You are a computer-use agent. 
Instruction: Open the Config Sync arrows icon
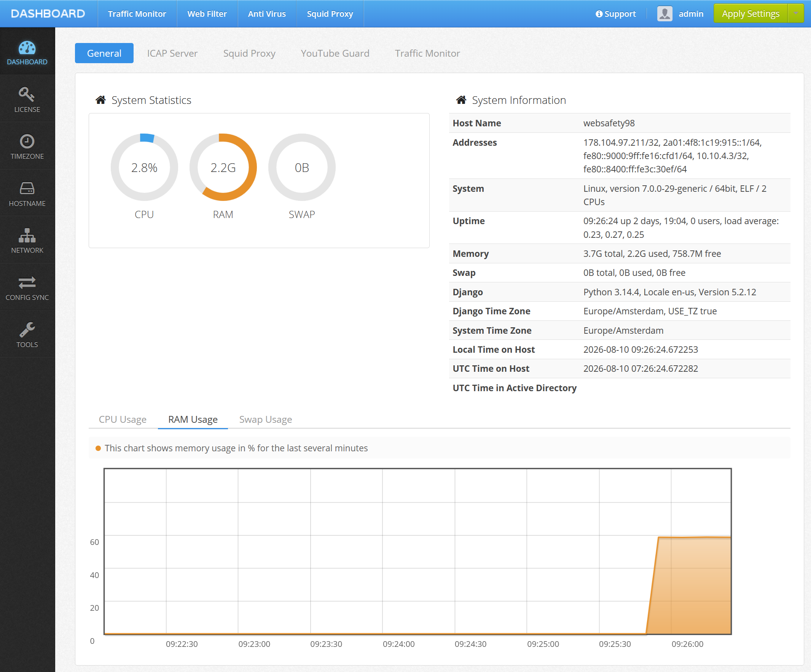click(x=27, y=282)
